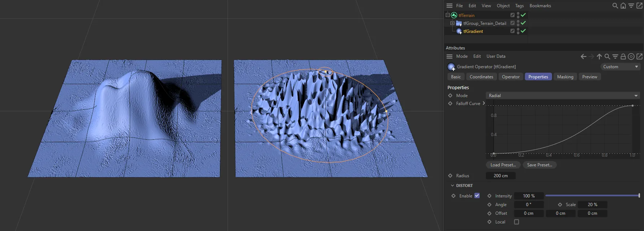Expand the Falloff Curve chevron
This screenshot has width=644, height=231.
click(x=484, y=103)
